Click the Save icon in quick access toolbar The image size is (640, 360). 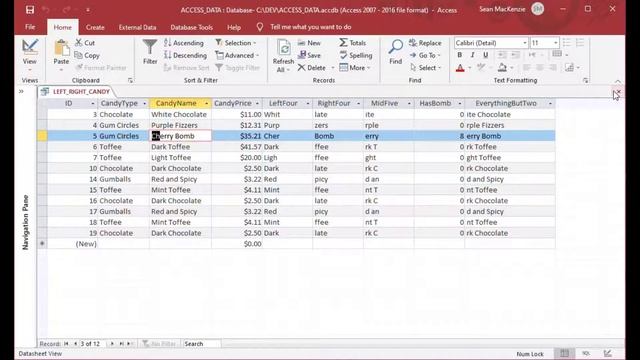pyautogui.click(x=30, y=9)
